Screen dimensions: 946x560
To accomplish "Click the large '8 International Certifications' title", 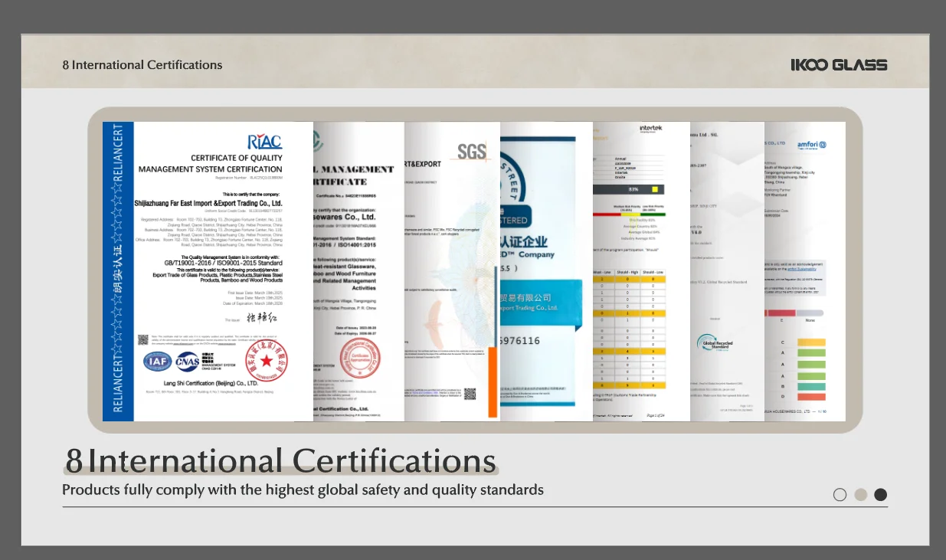I will (280, 461).
